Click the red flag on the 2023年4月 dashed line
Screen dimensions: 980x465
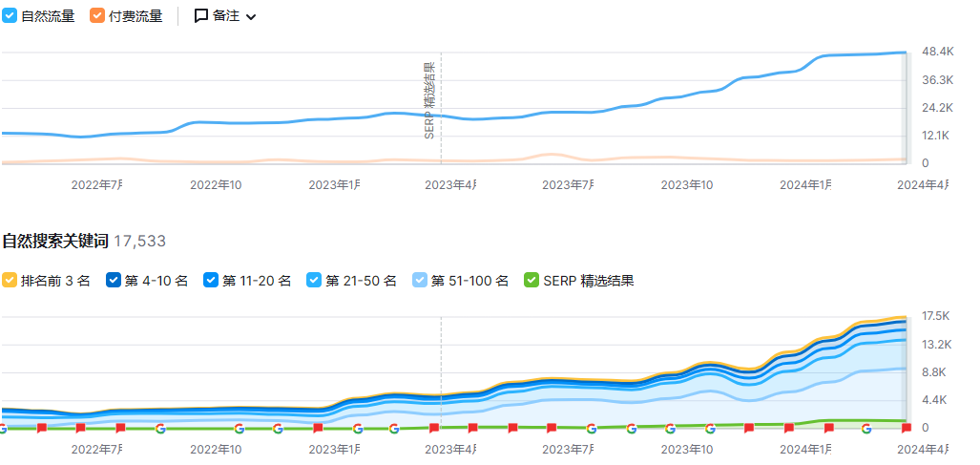point(434,429)
